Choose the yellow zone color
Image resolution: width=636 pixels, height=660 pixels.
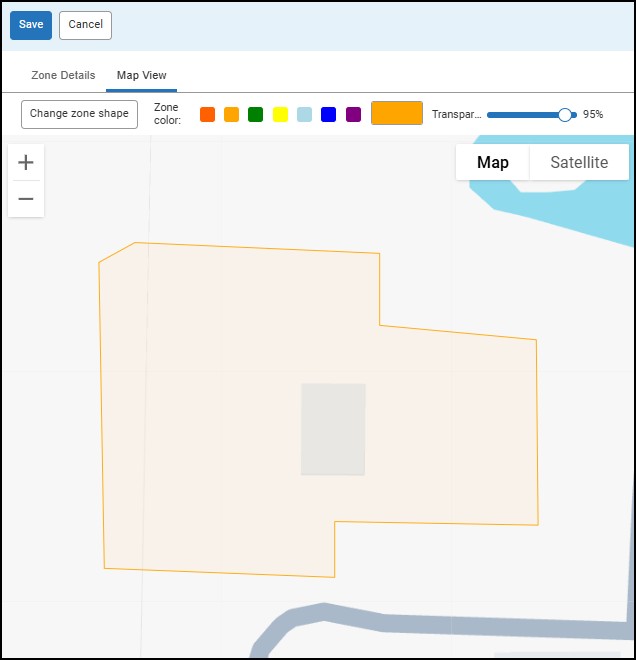pyautogui.click(x=280, y=115)
